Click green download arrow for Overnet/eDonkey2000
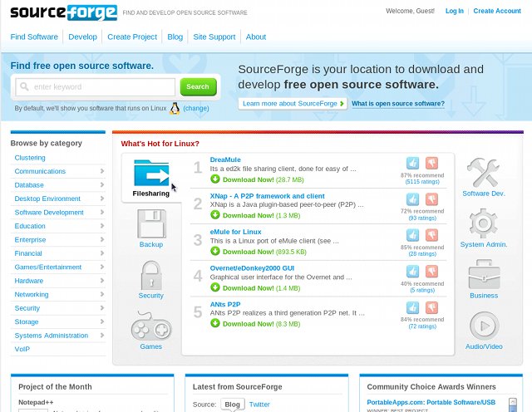Screen dimensions: 532x412 point(215,287)
